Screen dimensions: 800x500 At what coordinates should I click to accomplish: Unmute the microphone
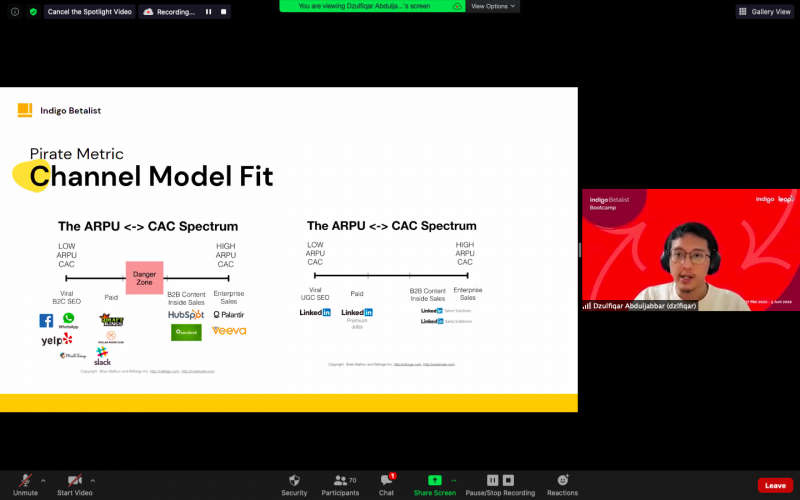(x=26, y=485)
